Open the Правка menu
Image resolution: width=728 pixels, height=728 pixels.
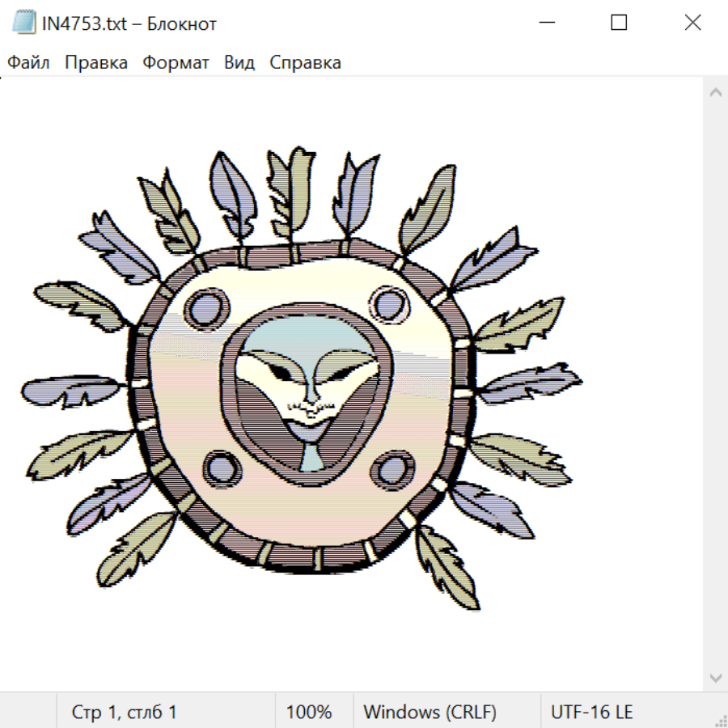95,63
